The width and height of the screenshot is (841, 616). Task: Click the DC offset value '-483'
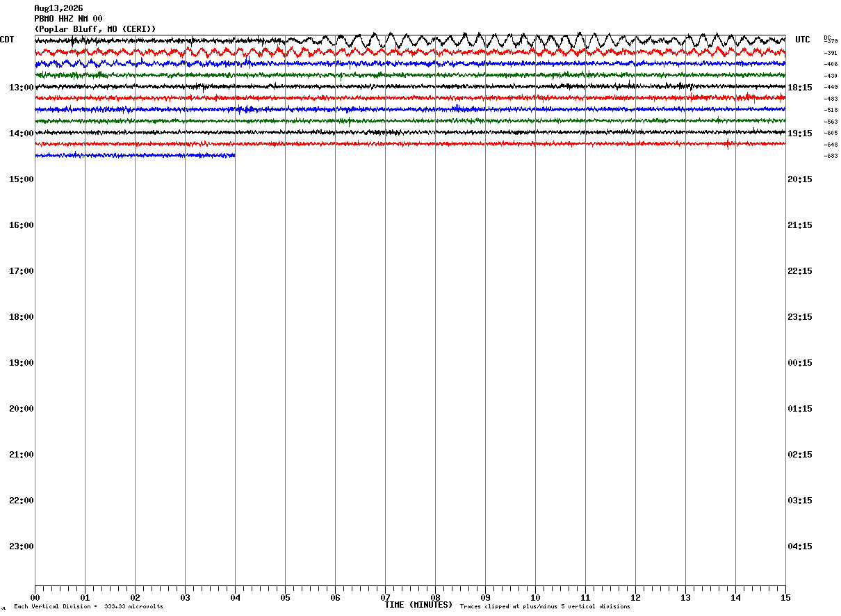click(831, 99)
